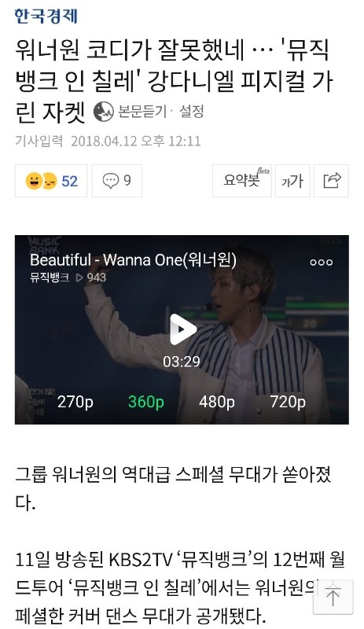364x629 pixels.
Task: Click the reaction count 52
Action: click(69, 181)
